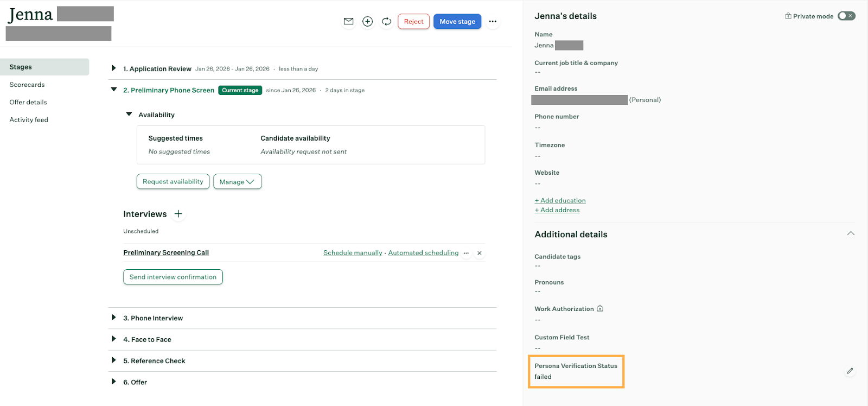Viewport: 868px width, 406px height.
Task: Add an interview with plus icon
Action: click(178, 214)
